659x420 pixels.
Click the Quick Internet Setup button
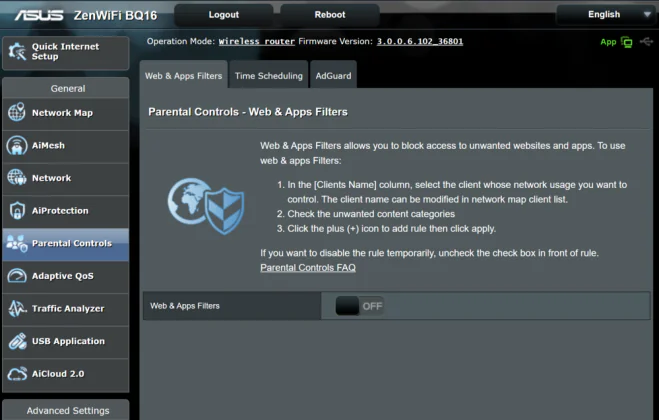66,53
